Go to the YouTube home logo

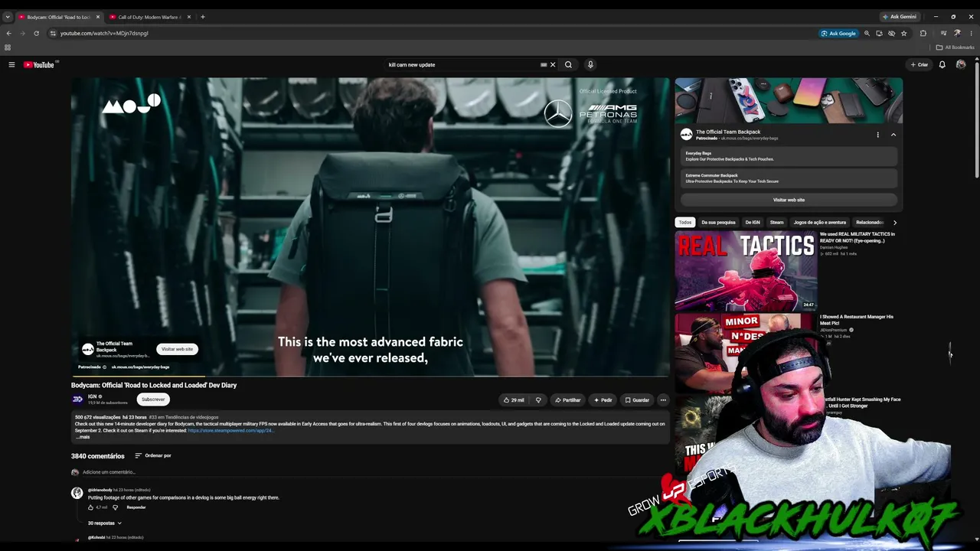pyautogui.click(x=39, y=65)
